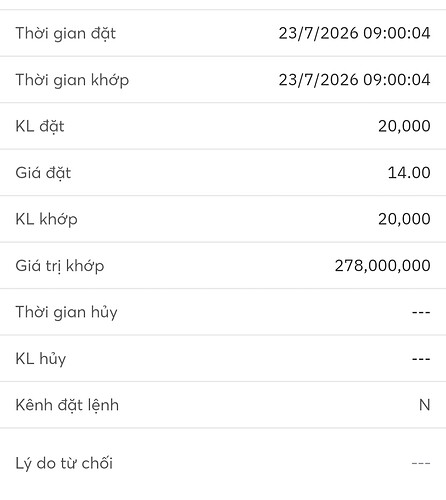Screen dimensions: 446x500
Task: Select the KL hủy label
Action: (x=41, y=359)
